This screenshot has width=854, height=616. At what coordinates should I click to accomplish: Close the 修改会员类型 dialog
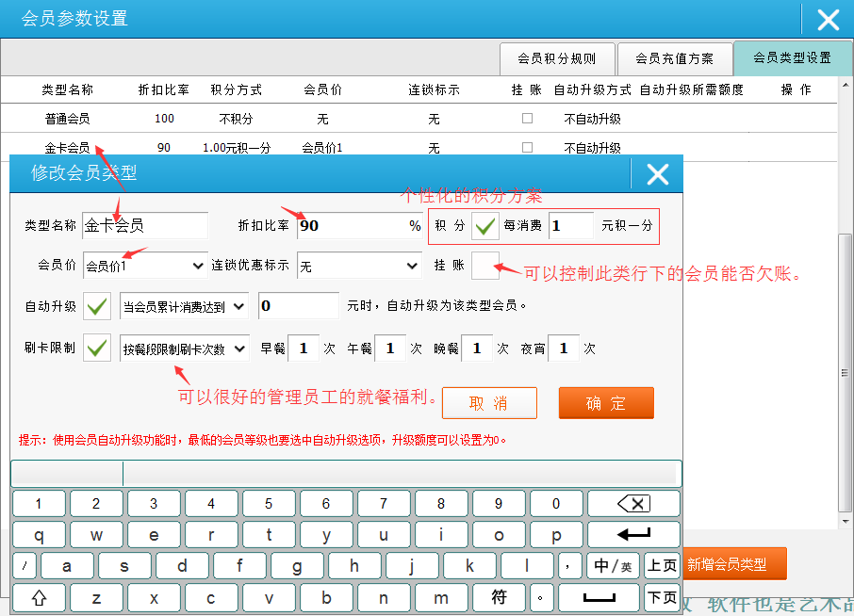[657, 174]
